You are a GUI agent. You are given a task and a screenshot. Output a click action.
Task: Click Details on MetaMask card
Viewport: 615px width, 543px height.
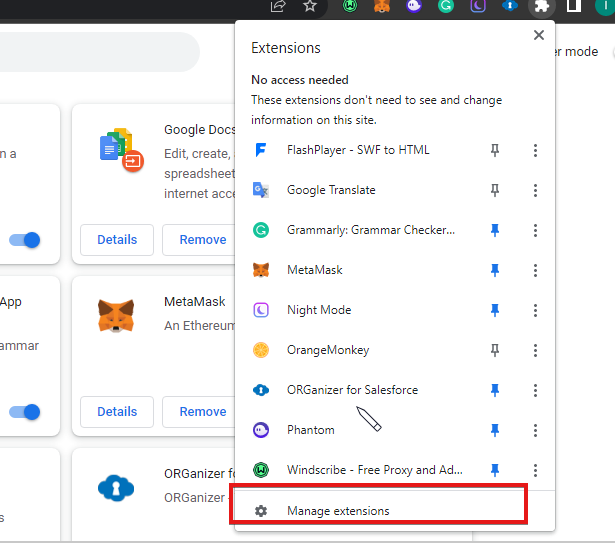coord(117,412)
